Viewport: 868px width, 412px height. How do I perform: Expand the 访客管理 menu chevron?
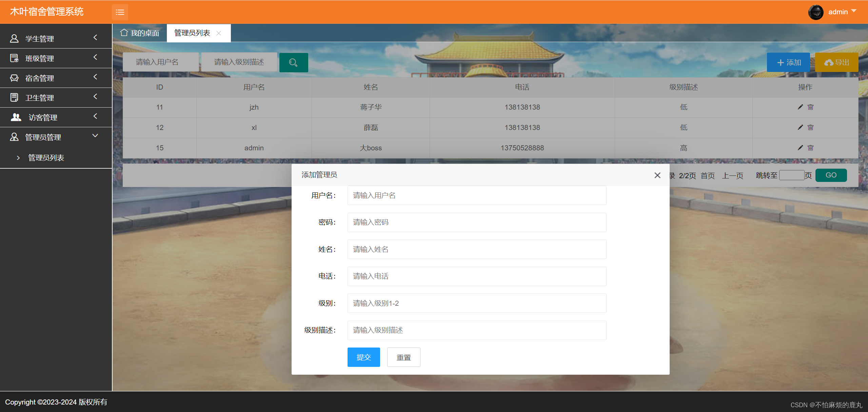click(95, 116)
